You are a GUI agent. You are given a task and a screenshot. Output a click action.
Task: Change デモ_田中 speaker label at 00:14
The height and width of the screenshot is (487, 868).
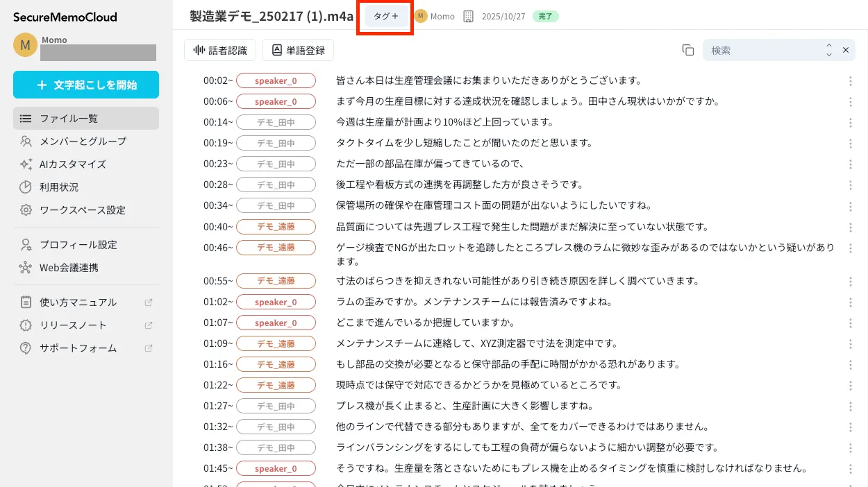pos(276,123)
